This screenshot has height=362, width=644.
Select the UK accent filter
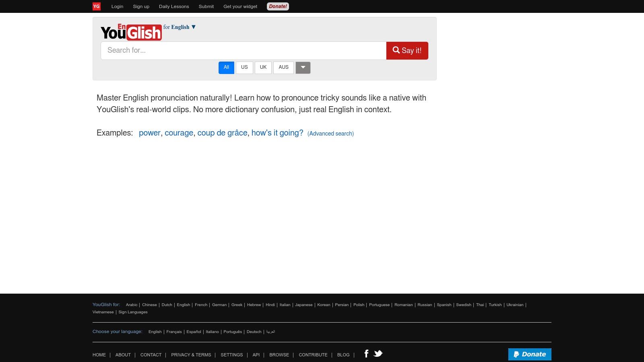[263, 67]
